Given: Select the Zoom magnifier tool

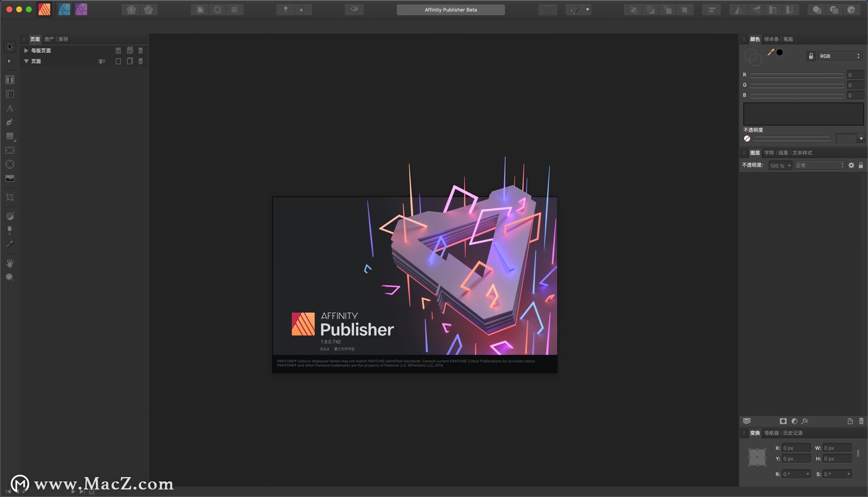Looking at the screenshot, I should point(10,277).
